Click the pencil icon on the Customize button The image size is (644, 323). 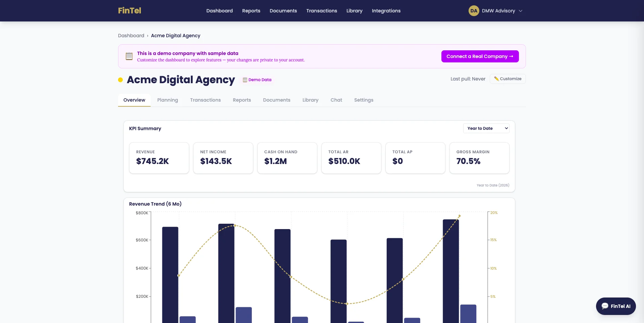497,78
